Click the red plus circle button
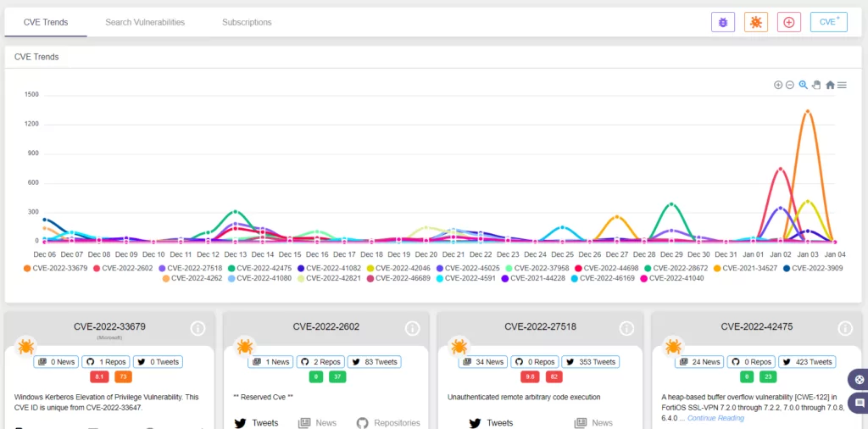This screenshot has height=429, width=868. pyautogui.click(x=789, y=22)
